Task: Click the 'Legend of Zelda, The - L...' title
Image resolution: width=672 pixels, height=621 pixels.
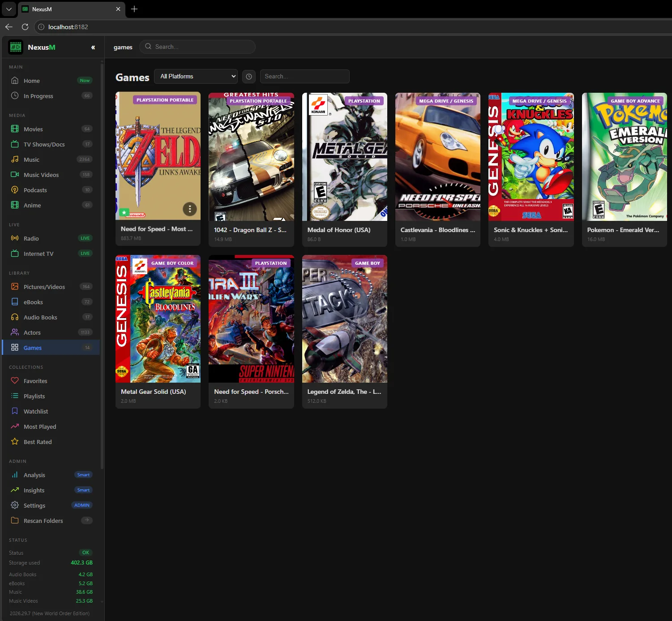Action: tap(344, 392)
